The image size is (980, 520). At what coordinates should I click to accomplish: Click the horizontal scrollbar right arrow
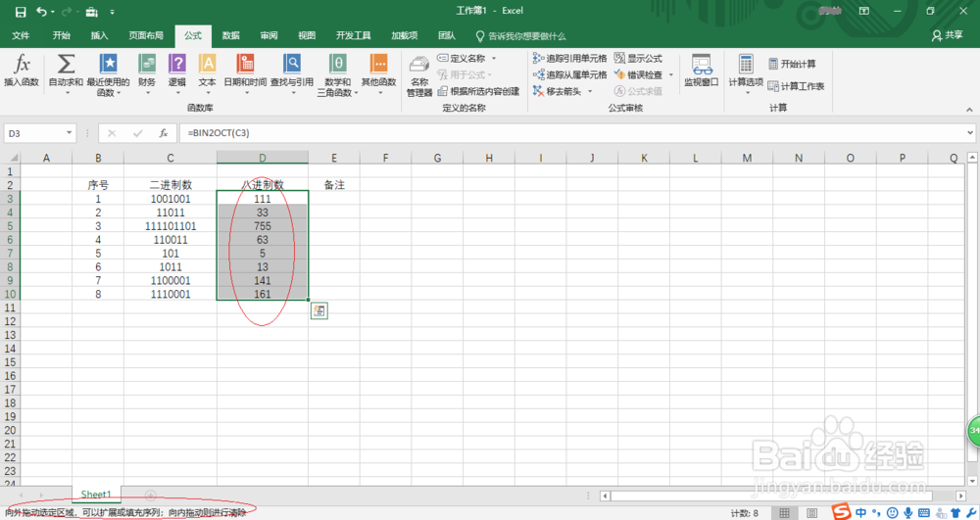960,496
